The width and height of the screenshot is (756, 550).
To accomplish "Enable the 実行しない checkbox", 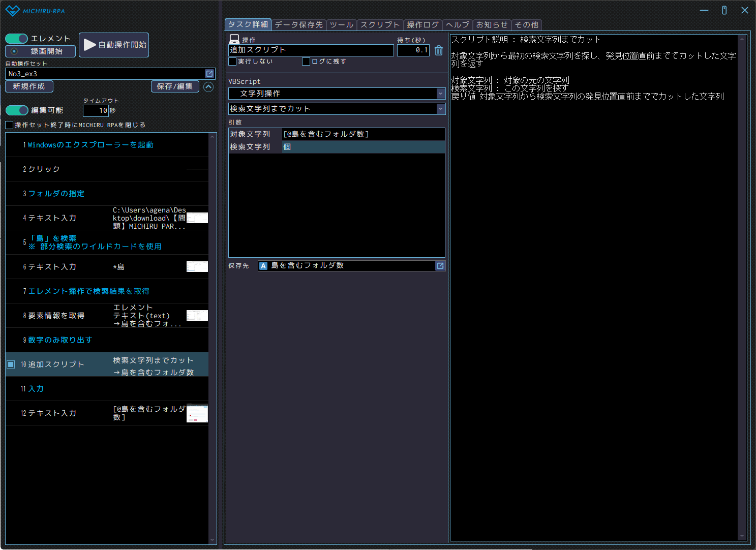I will coord(233,62).
